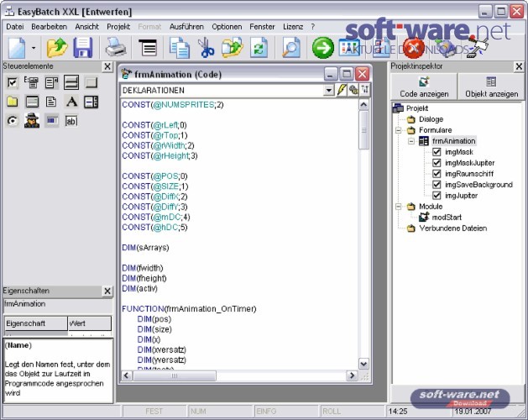Click the magnifier search icon
This screenshot has width=528, height=420.
click(291, 48)
